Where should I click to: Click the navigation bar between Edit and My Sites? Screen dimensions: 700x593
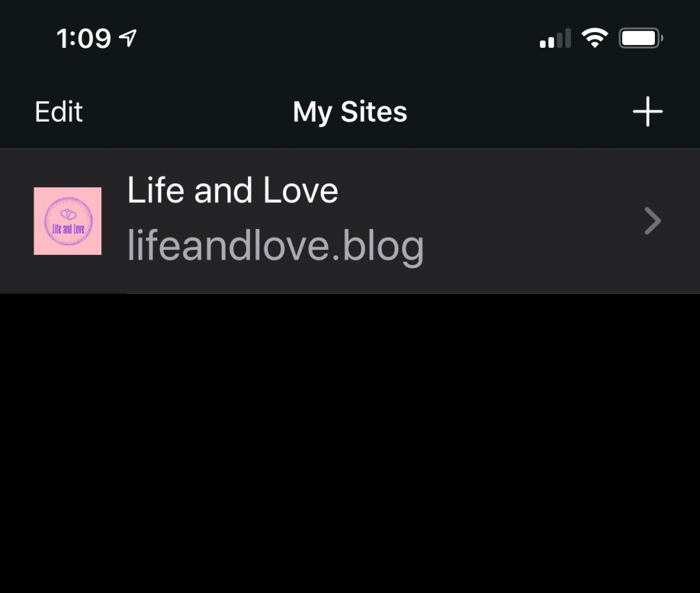[x=187, y=111]
